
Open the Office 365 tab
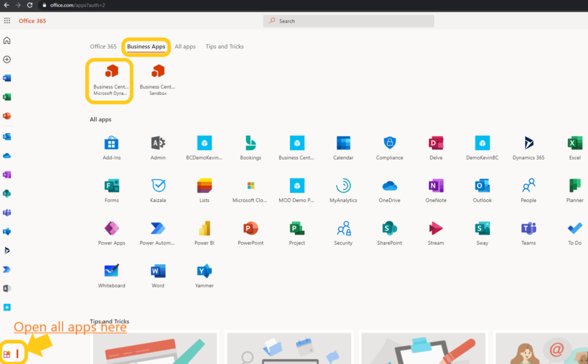pos(103,47)
